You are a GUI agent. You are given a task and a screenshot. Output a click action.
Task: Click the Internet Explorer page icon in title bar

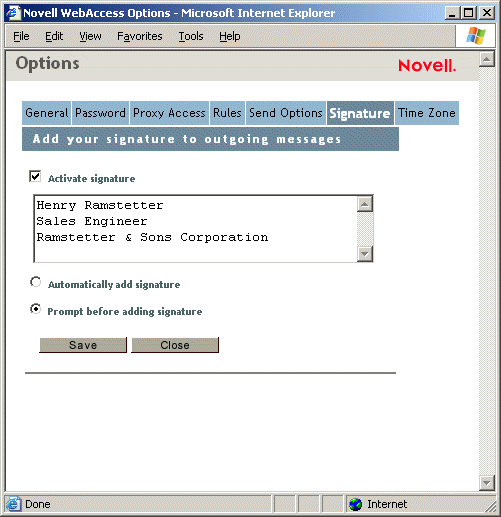[x=13, y=13]
